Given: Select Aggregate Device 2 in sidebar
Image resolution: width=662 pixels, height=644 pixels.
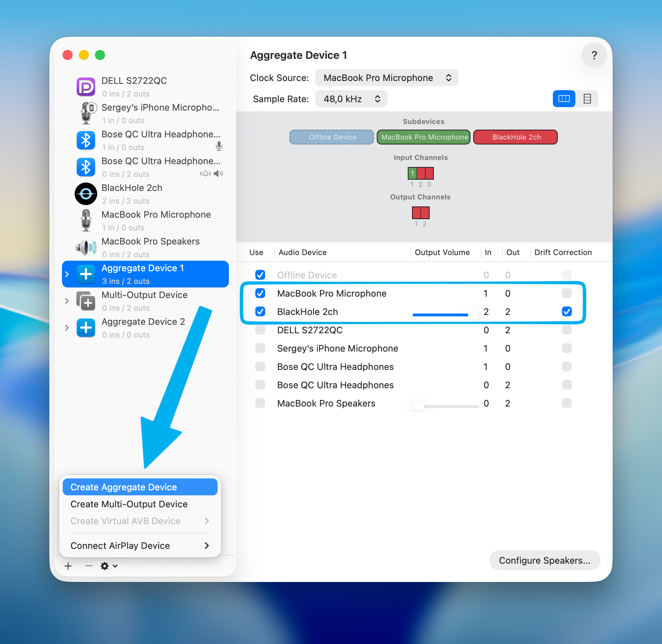Looking at the screenshot, I should coord(145,328).
